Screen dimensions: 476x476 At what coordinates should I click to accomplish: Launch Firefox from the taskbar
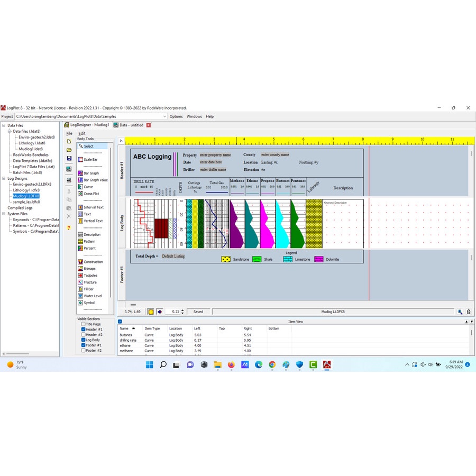[231, 364]
